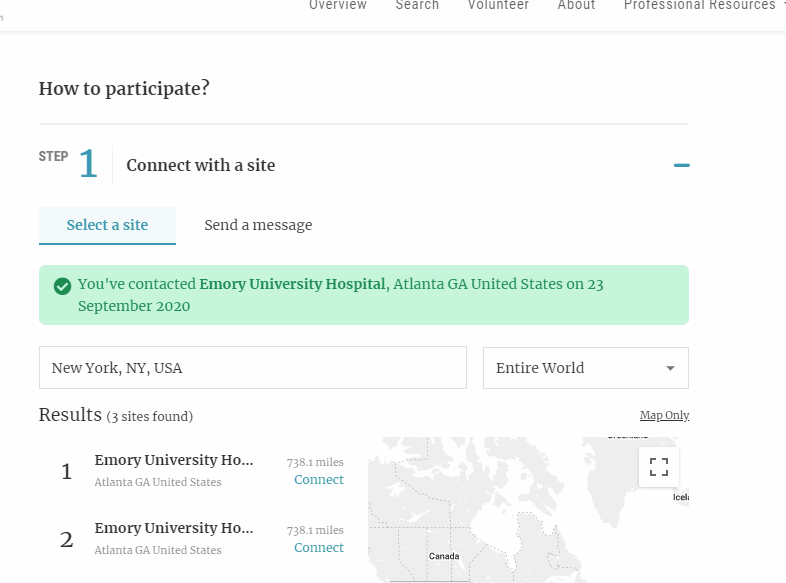
Task: Connect to the first Emory University result
Action: (318, 480)
